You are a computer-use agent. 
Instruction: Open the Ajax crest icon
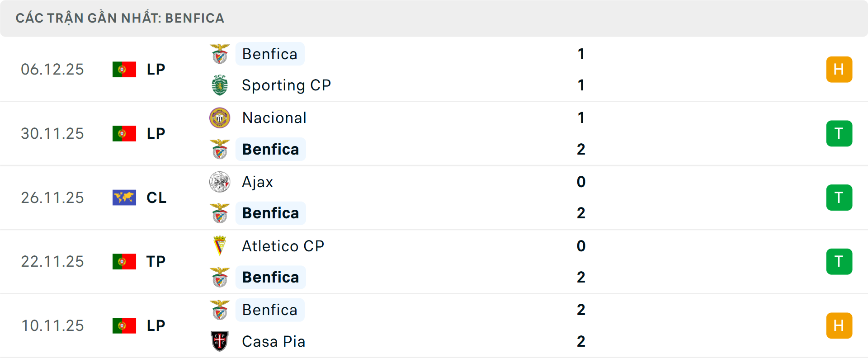(220, 182)
